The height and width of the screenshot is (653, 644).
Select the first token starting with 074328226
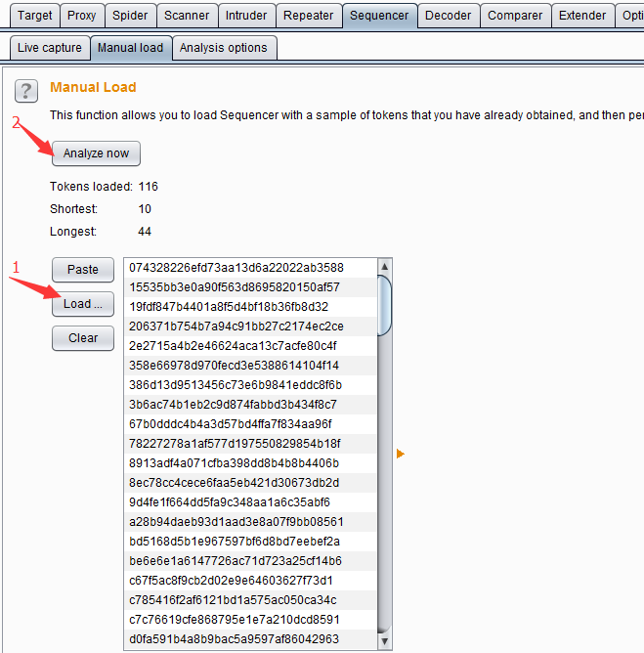236,268
